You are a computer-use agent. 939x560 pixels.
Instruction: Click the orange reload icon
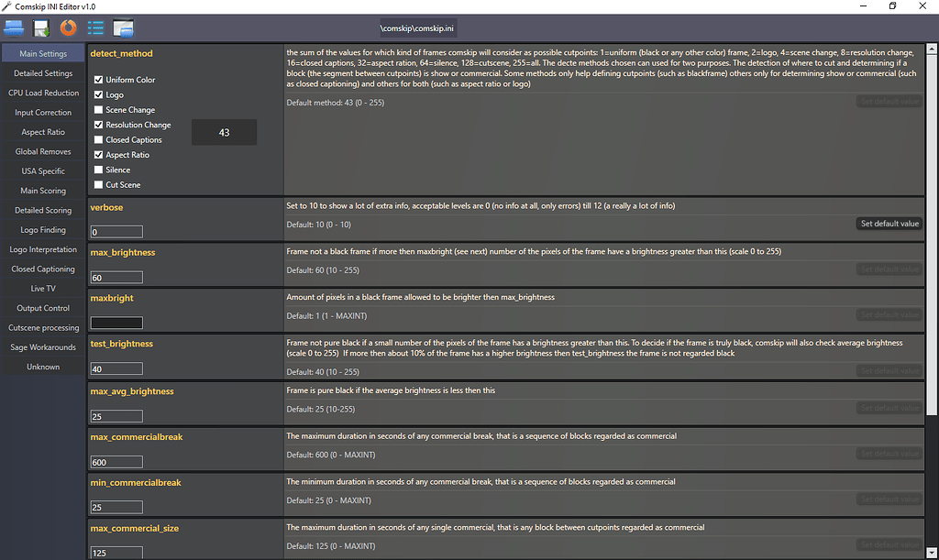(68, 27)
